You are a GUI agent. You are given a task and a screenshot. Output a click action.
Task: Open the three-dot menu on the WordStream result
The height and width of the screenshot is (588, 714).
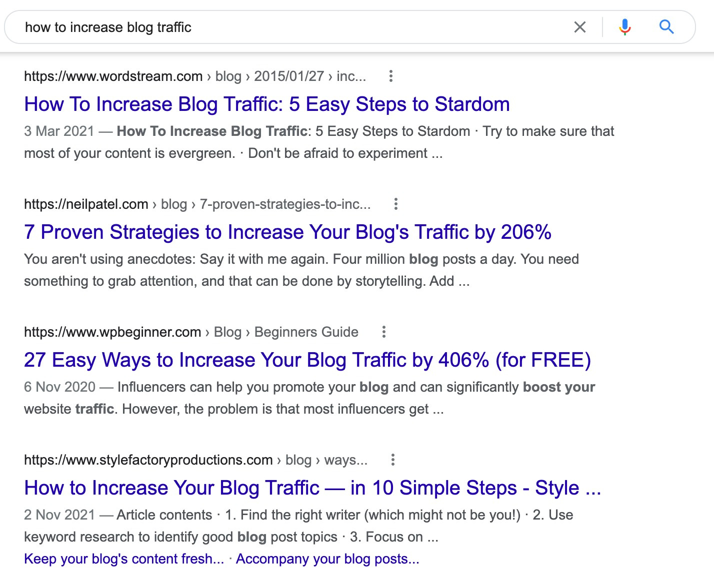pyautogui.click(x=390, y=76)
